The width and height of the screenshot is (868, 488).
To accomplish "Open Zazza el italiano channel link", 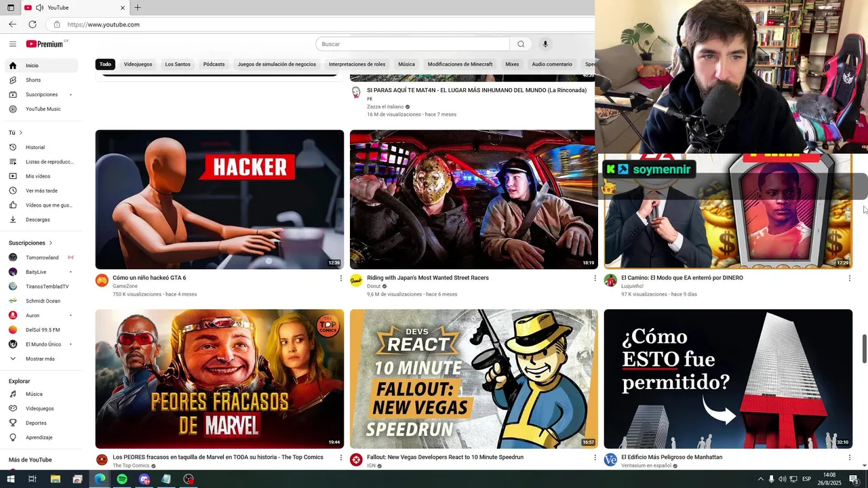I will 385,106.
